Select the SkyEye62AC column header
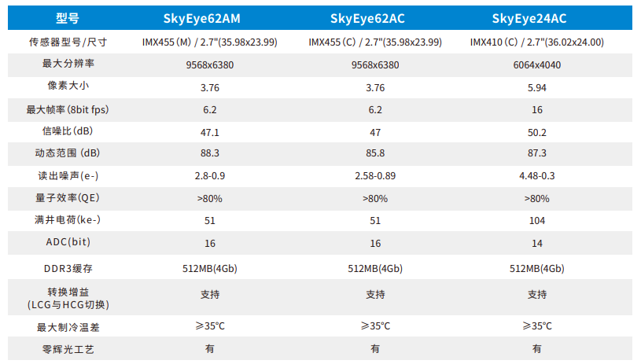 coord(374,17)
